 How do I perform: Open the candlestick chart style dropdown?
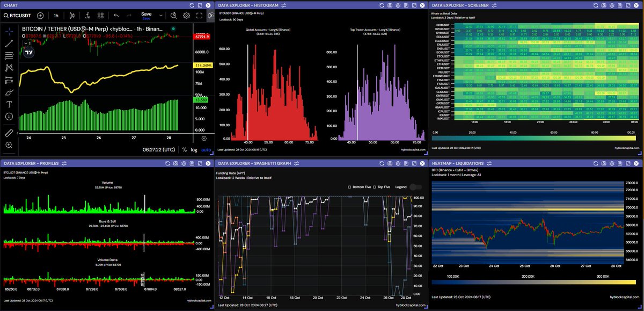pyautogui.click(x=71, y=15)
